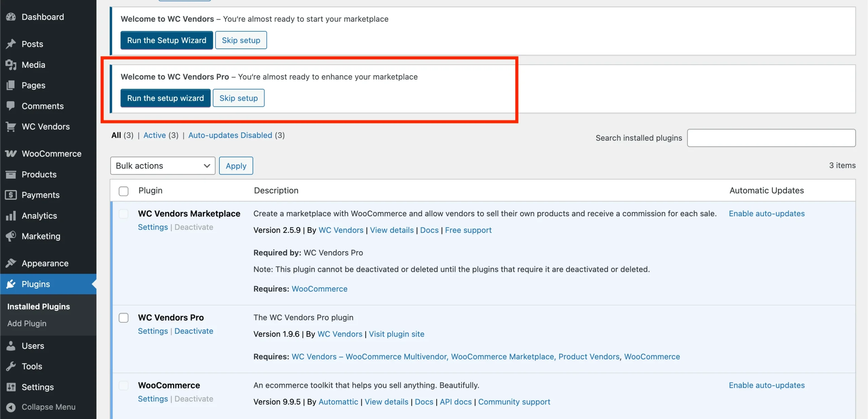Open WooCommerce API docs link

pos(456,402)
